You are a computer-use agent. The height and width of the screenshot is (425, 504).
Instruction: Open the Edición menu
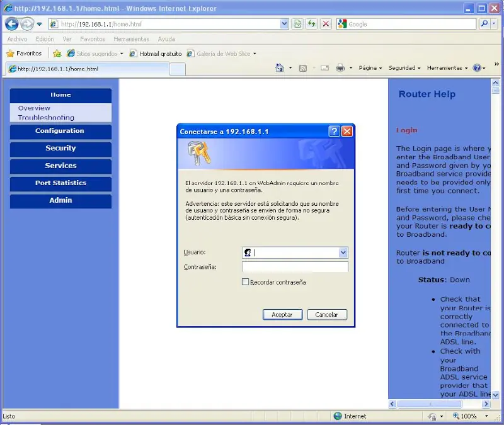coord(45,39)
